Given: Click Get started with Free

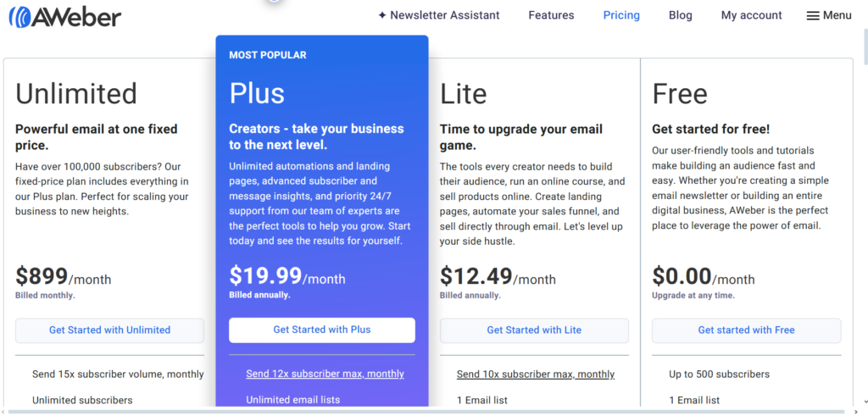Looking at the screenshot, I should click(746, 330).
